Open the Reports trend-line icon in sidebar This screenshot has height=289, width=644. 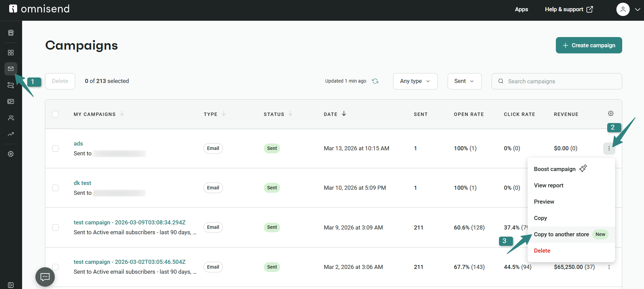point(11,134)
